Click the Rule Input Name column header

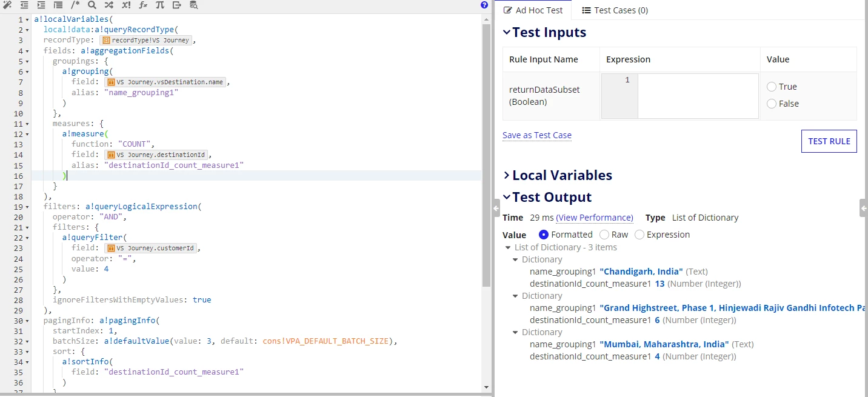(544, 59)
